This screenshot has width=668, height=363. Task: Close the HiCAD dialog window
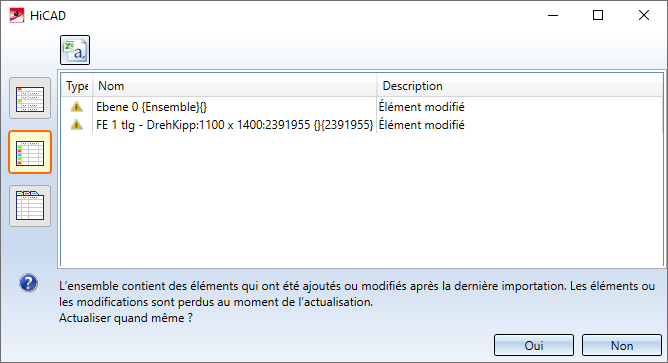click(644, 15)
